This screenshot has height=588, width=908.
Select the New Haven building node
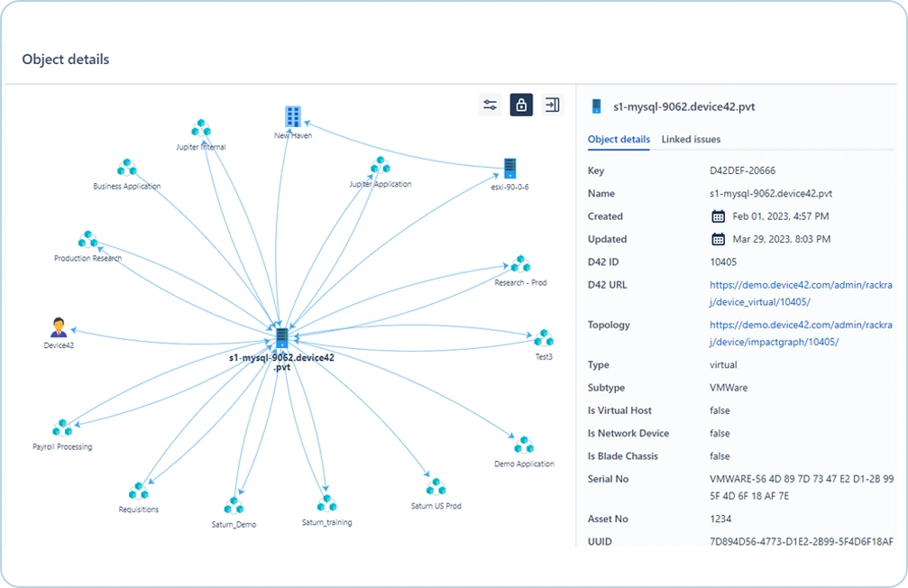point(293,116)
